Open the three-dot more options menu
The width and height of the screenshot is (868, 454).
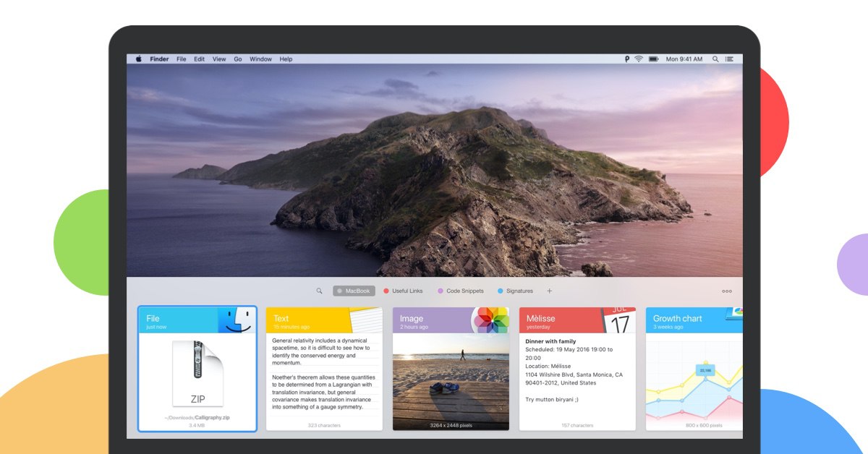[x=727, y=291]
